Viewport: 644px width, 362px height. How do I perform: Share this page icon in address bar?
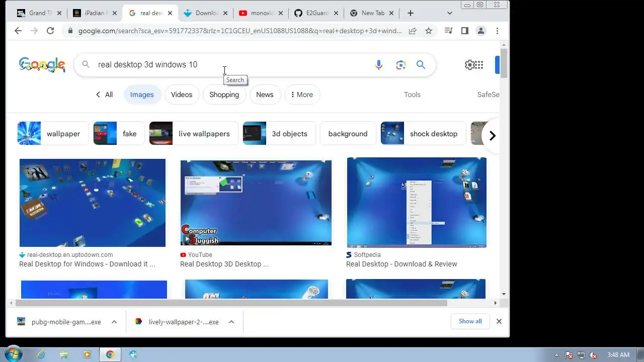413,31
